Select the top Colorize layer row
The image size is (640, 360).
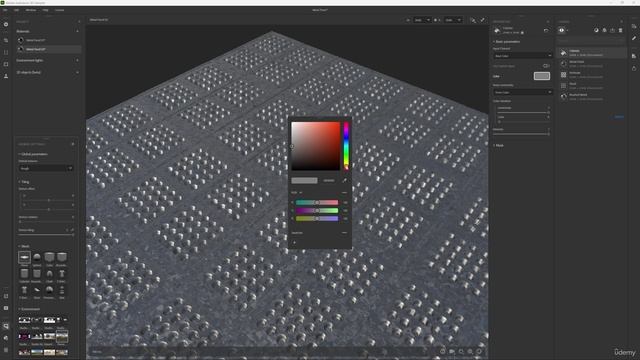[592, 53]
